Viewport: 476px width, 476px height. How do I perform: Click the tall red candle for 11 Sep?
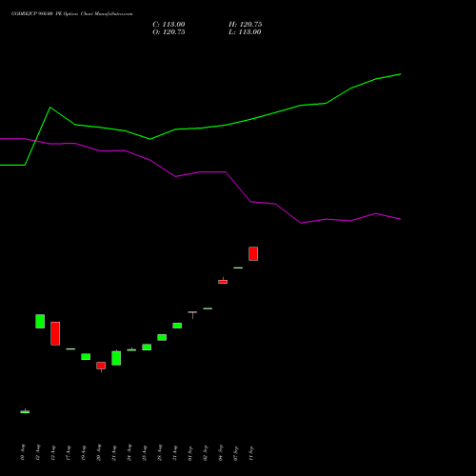coord(253,253)
